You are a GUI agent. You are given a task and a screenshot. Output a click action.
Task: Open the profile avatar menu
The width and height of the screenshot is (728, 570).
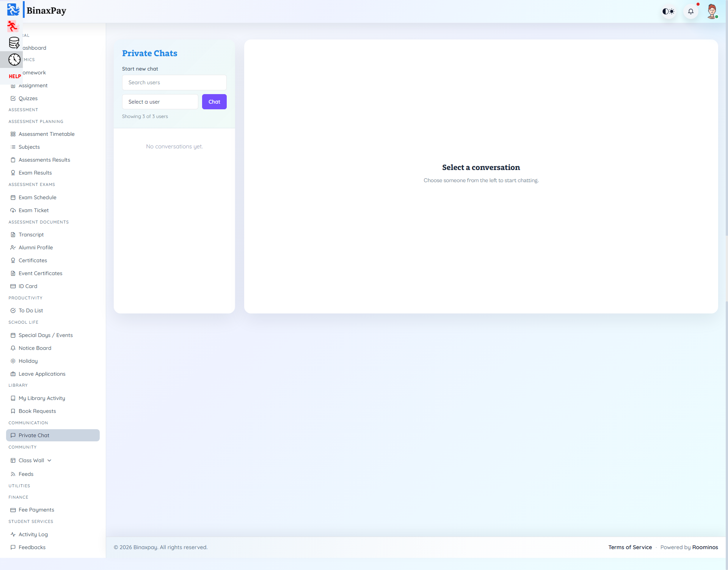(x=712, y=11)
